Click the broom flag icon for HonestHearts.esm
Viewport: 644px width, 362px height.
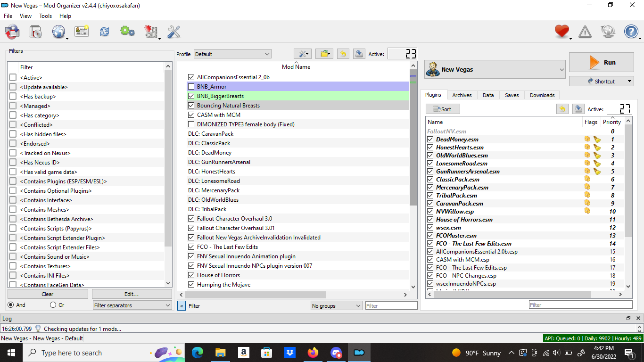pos(597,147)
